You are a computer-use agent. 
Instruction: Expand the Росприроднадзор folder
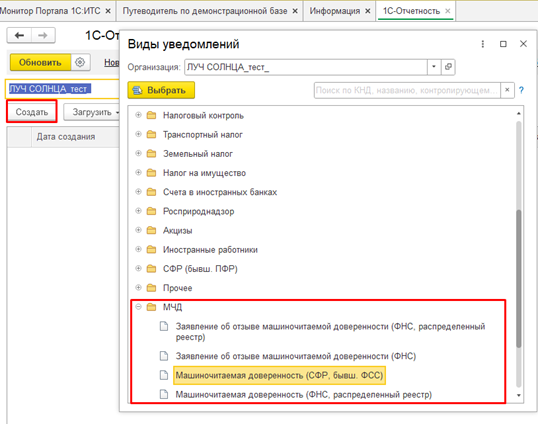point(138,211)
